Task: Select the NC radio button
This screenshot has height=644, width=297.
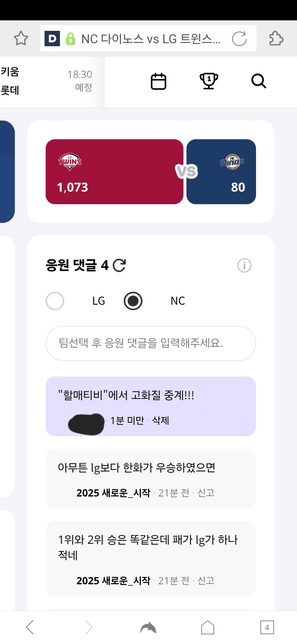Action: pyautogui.click(x=133, y=301)
